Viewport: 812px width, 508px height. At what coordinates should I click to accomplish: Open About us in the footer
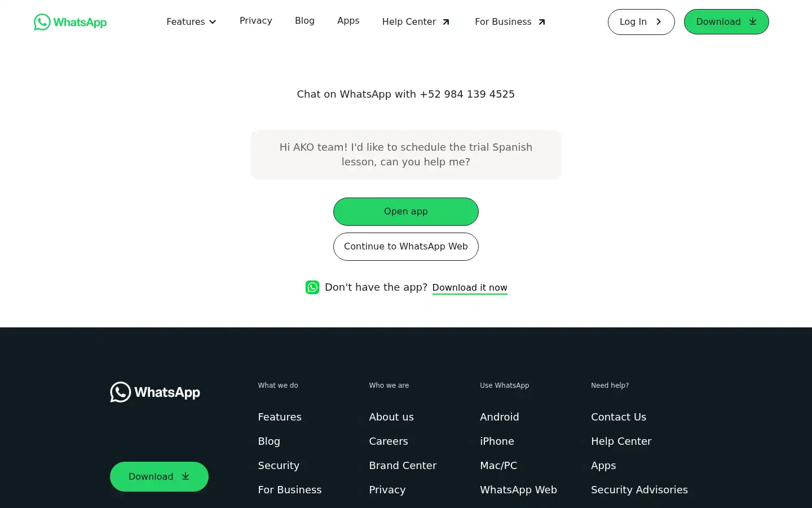pos(391,417)
